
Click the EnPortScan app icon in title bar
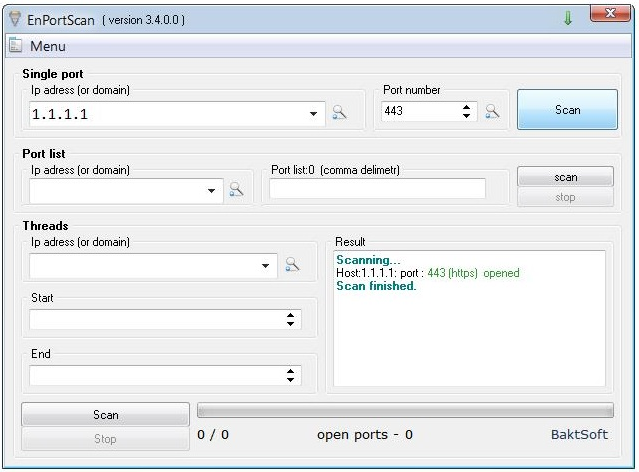pos(15,19)
